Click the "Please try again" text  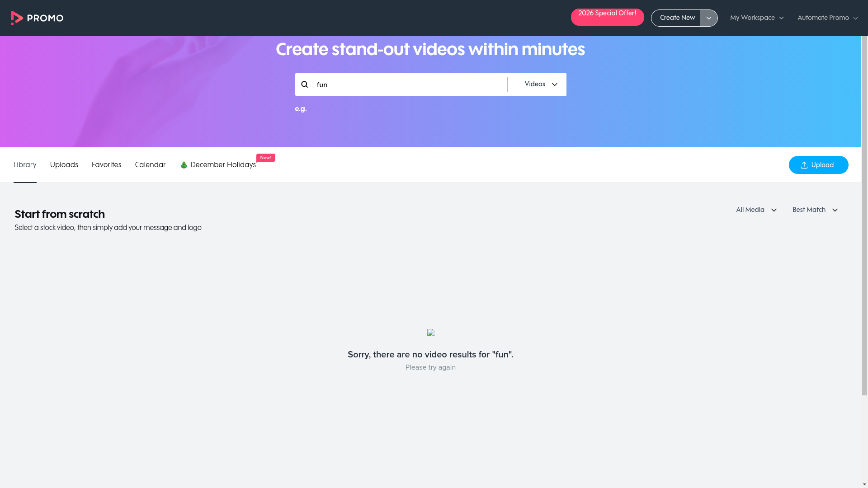[430, 367]
